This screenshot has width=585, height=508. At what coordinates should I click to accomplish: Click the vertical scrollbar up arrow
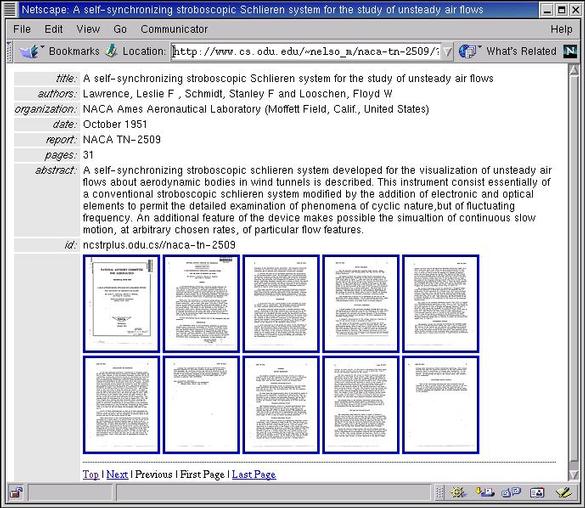tap(574, 70)
